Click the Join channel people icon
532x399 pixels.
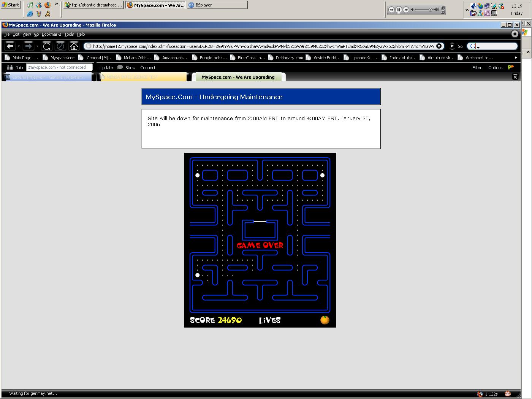10,67
